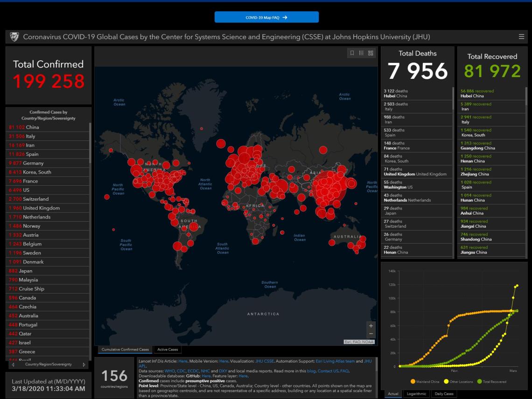
Task: Click 56 886 recovered Hubei China row
Action: (x=491, y=94)
